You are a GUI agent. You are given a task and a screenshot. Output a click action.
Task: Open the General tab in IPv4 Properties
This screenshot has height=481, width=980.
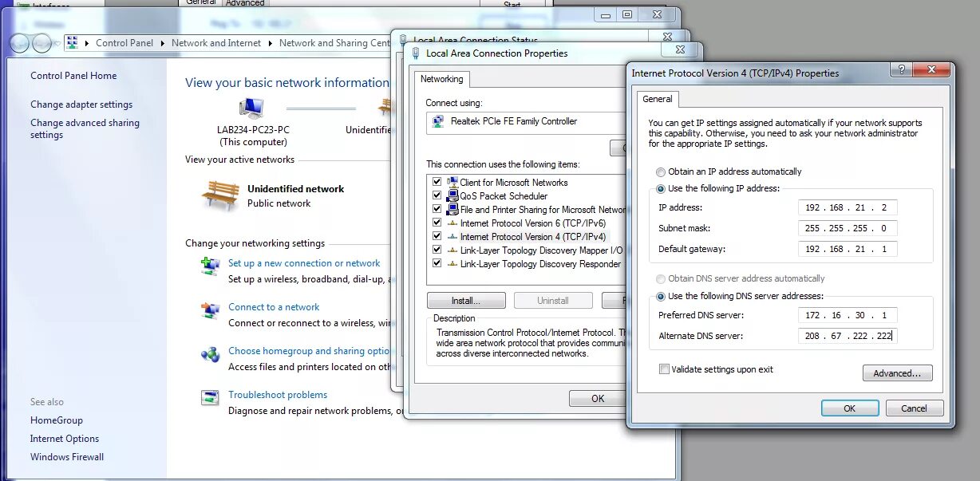658,99
